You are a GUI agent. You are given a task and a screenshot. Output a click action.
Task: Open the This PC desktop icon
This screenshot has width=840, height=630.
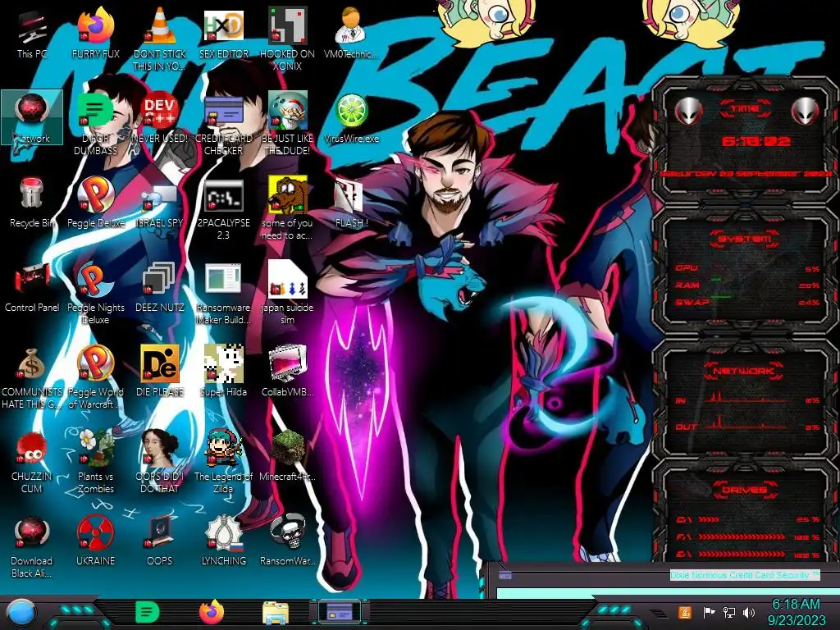coord(32,33)
